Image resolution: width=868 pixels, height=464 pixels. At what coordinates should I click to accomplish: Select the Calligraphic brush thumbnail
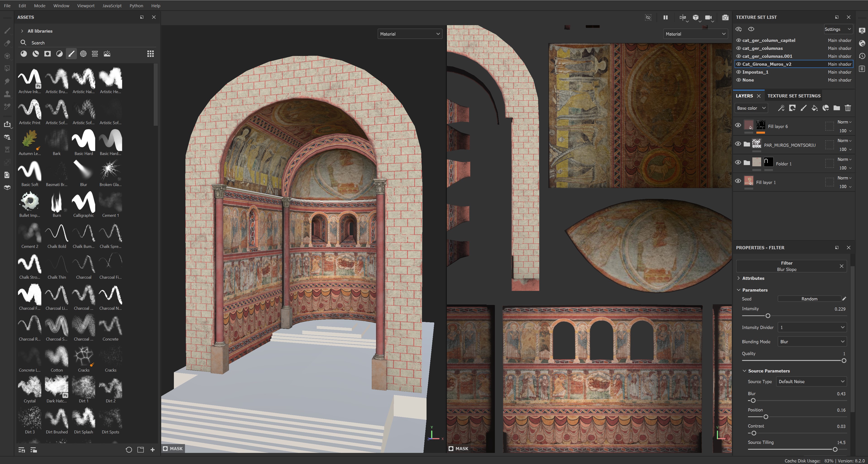[x=84, y=202]
